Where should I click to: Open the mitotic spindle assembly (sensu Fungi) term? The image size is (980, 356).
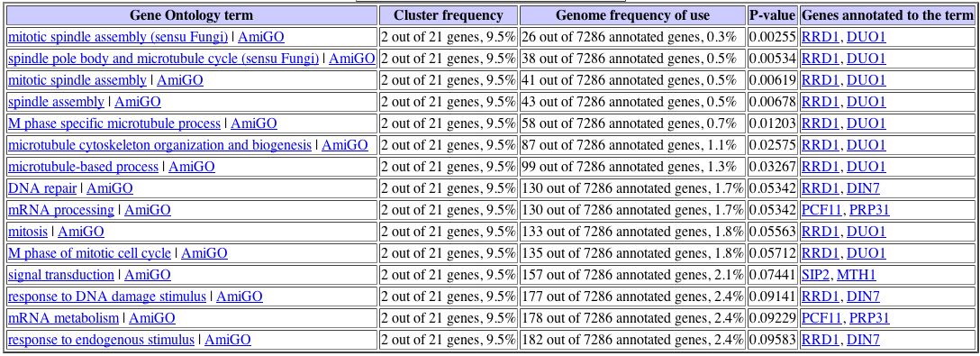tap(117, 37)
